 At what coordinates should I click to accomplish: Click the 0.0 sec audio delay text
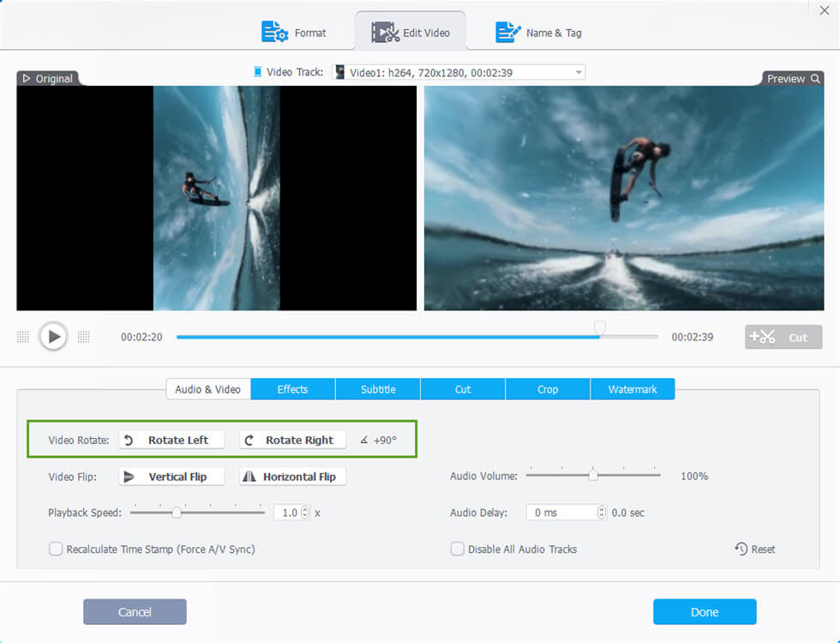pyautogui.click(x=627, y=513)
